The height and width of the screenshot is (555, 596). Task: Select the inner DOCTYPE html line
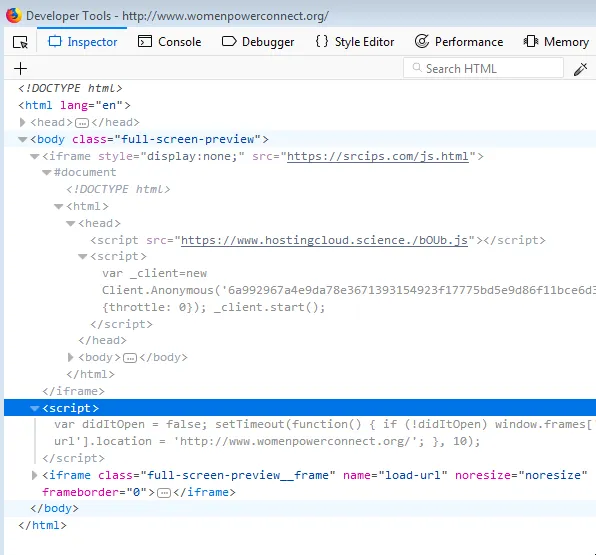click(x=118, y=189)
